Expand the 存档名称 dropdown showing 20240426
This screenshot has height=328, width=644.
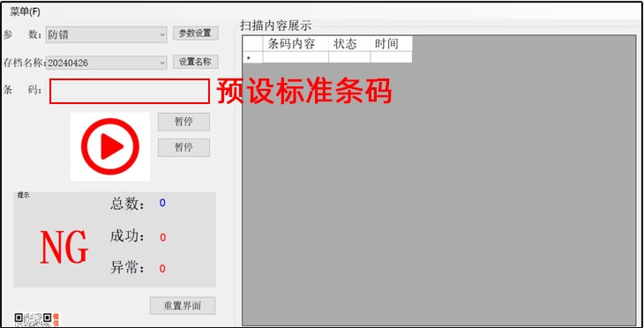107,63
